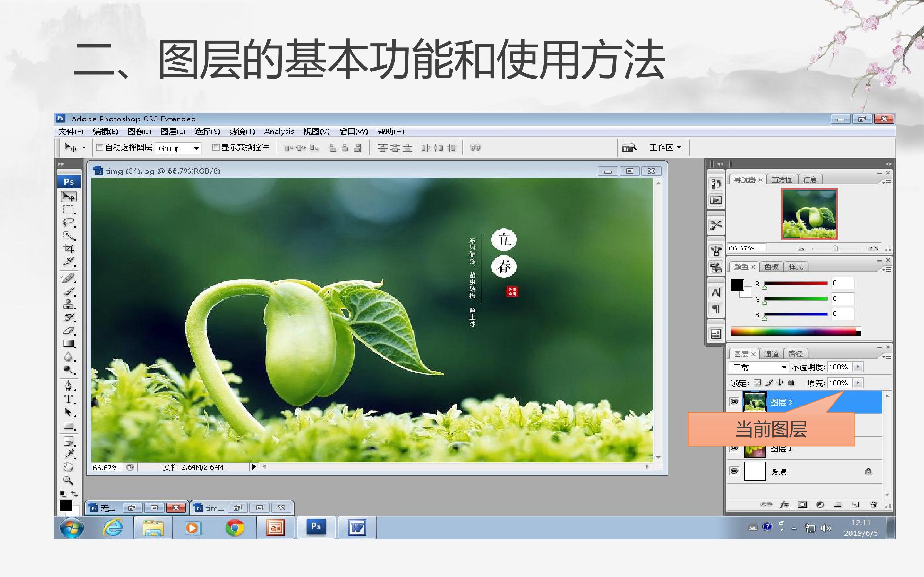
Task: Hide the 背景 layer using its eye icon
Action: 734,471
